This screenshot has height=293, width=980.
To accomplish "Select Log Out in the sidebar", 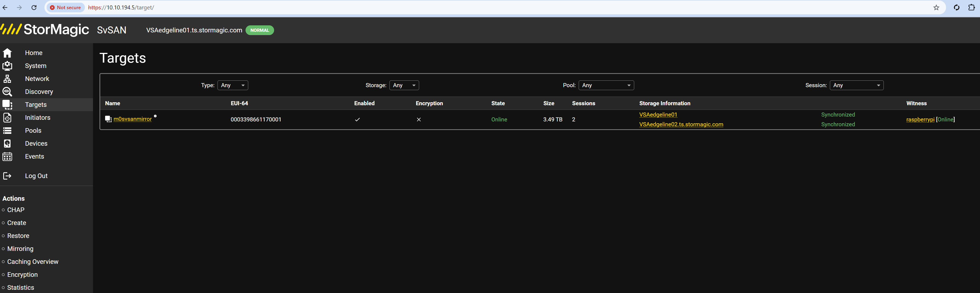I will [36, 176].
